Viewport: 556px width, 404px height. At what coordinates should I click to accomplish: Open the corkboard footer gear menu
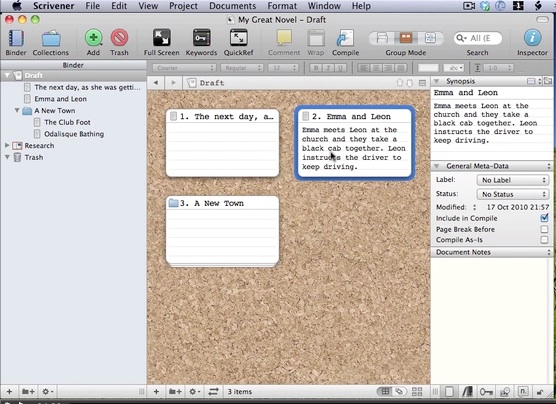click(194, 392)
